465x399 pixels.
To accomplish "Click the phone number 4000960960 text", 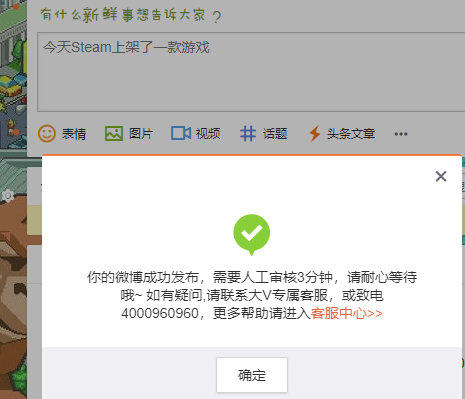I will tap(160, 313).
